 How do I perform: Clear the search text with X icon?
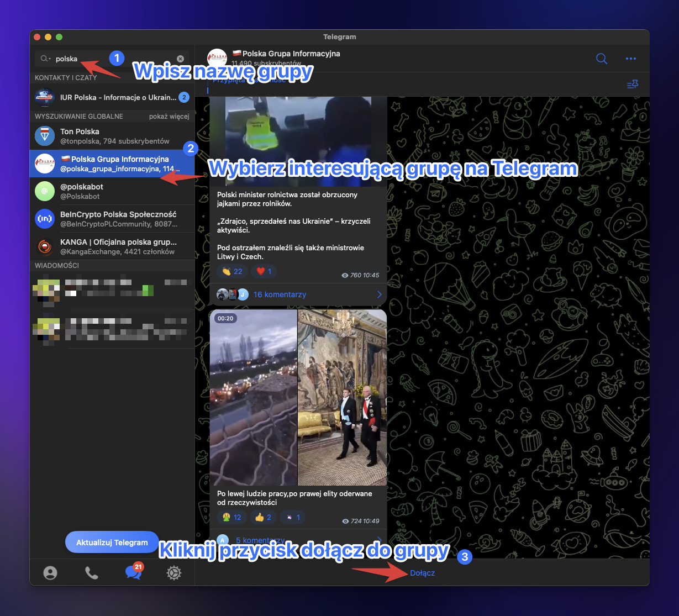pos(180,59)
